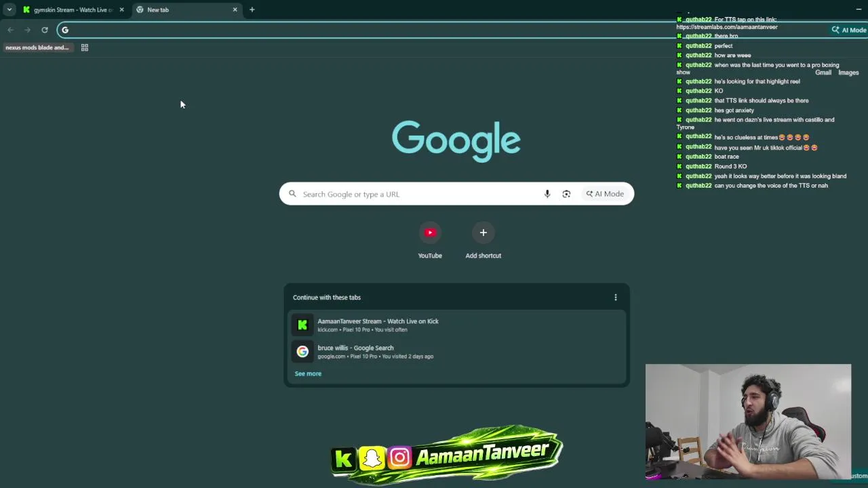Go back with the back arrow
Screen dimensions: 868x488
(10, 30)
